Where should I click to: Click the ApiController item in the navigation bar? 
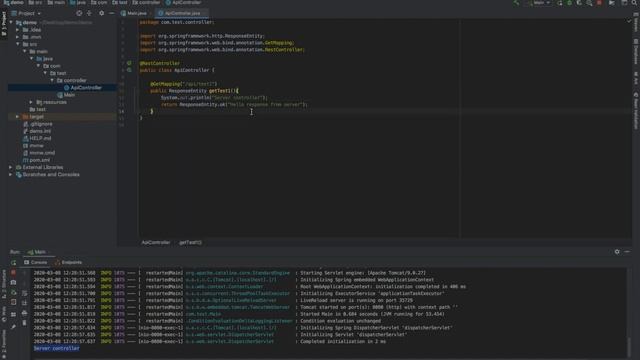point(183,2)
